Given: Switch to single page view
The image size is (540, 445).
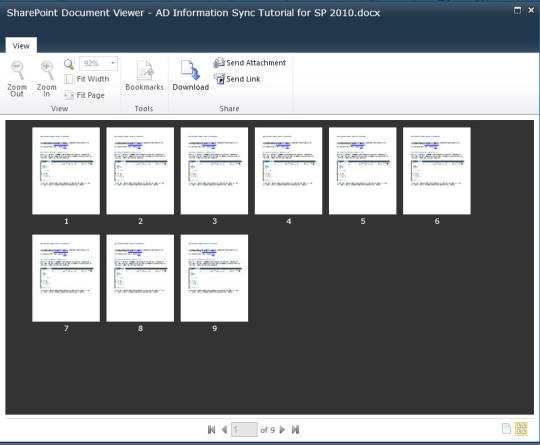Looking at the screenshot, I should coord(507,429).
